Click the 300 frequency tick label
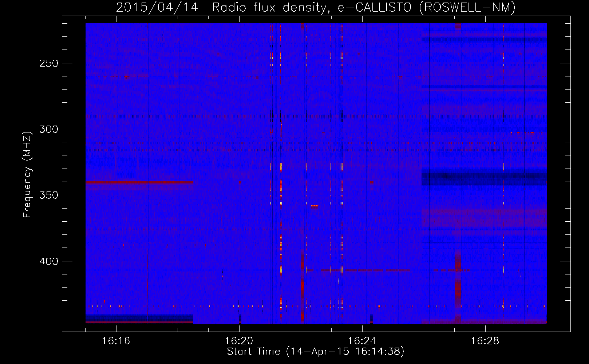589x364 pixels. (49, 129)
